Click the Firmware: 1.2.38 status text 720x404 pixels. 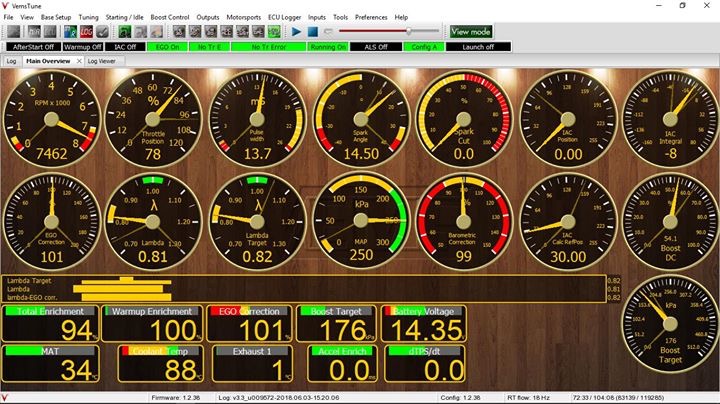click(176, 398)
